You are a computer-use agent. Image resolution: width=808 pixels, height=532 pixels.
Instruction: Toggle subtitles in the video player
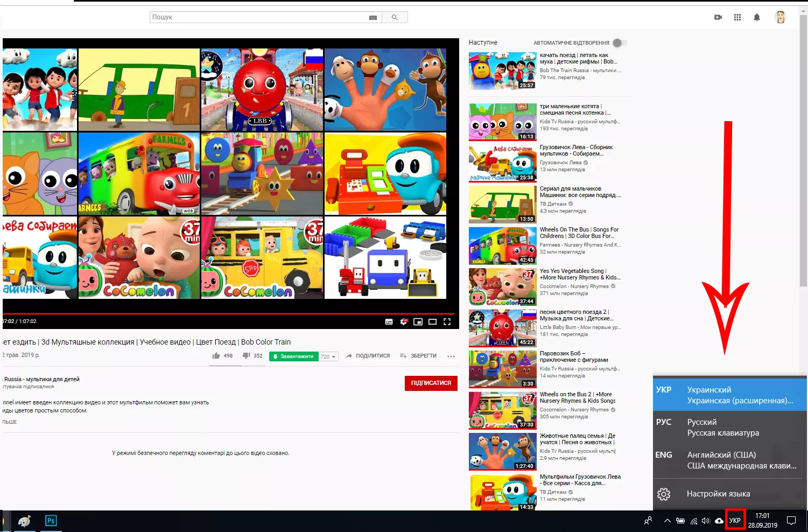point(389,322)
